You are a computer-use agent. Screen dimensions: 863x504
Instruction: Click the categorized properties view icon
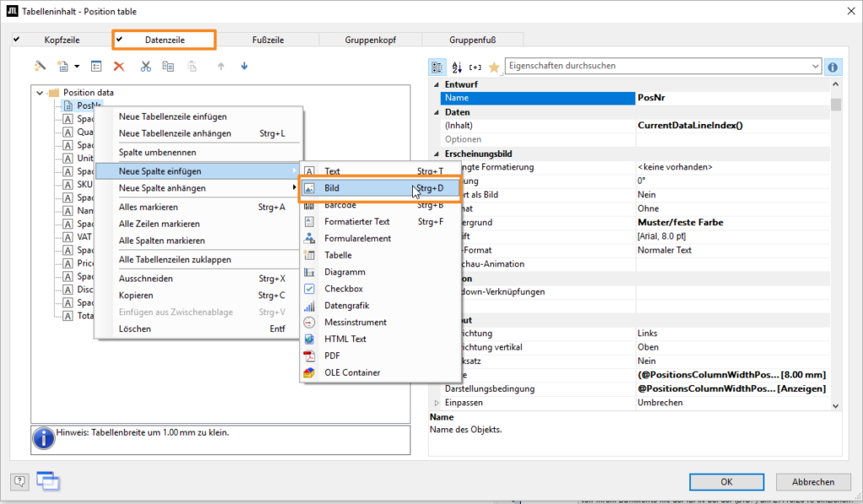(x=437, y=67)
